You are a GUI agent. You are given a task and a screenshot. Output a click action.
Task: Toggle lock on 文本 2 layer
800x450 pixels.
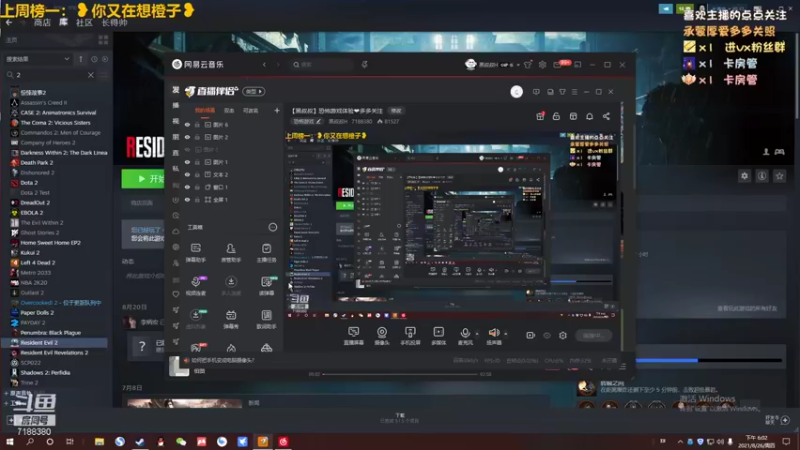point(197,174)
